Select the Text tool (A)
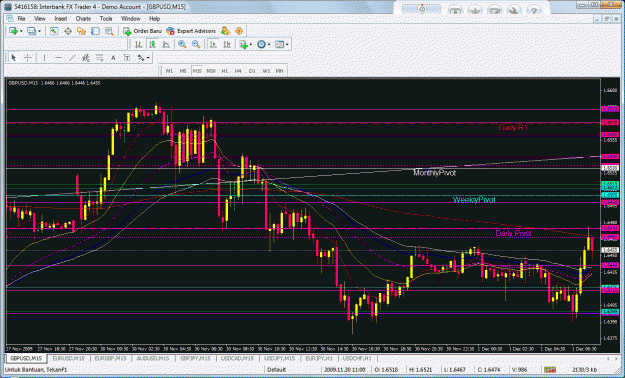The width and height of the screenshot is (625, 378). (x=113, y=58)
